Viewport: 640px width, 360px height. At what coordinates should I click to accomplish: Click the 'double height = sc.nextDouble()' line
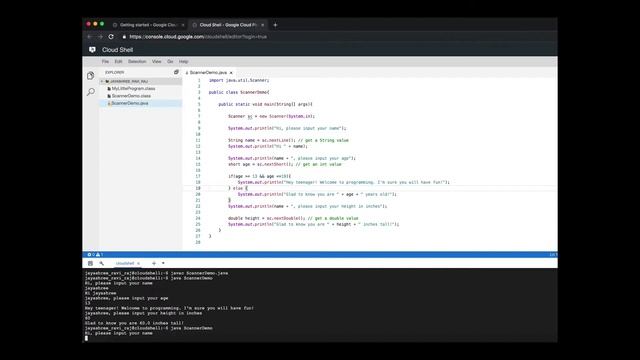pyautogui.click(x=293, y=218)
